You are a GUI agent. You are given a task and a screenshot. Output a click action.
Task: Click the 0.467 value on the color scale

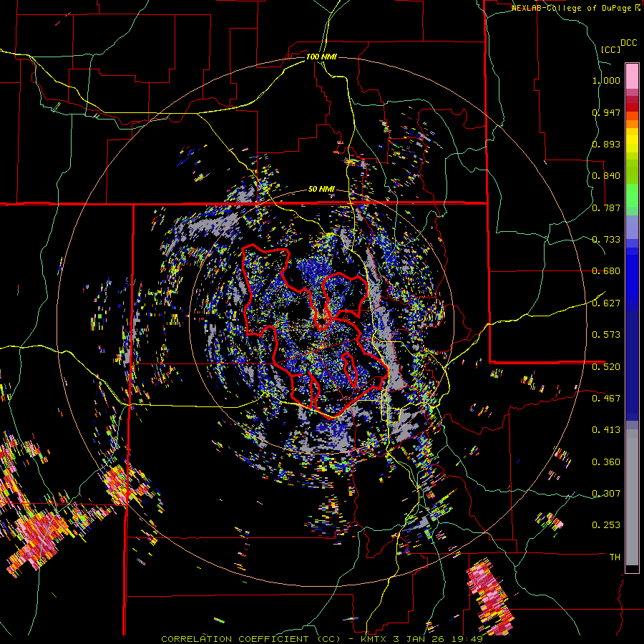(x=606, y=398)
